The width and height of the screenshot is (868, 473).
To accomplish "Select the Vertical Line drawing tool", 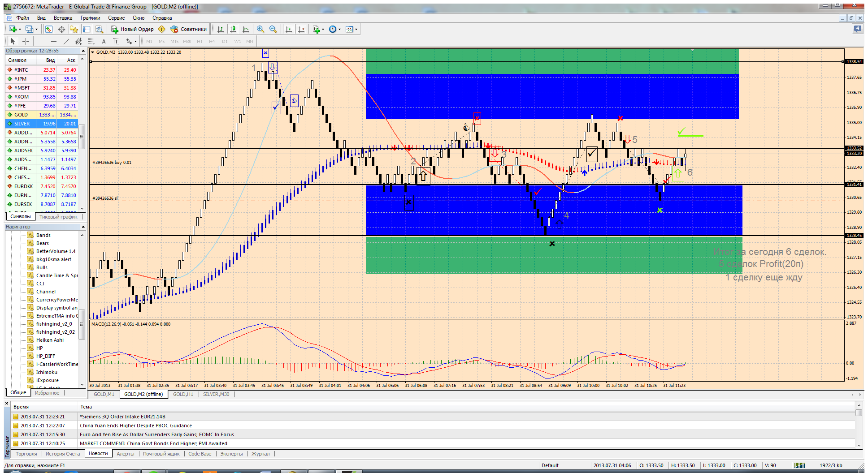I will (x=41, y=41).
